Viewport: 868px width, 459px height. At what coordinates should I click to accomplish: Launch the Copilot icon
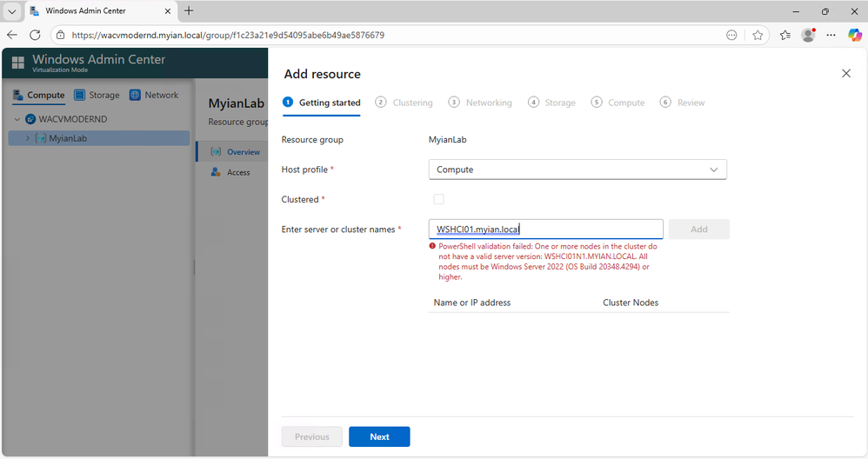854,35
